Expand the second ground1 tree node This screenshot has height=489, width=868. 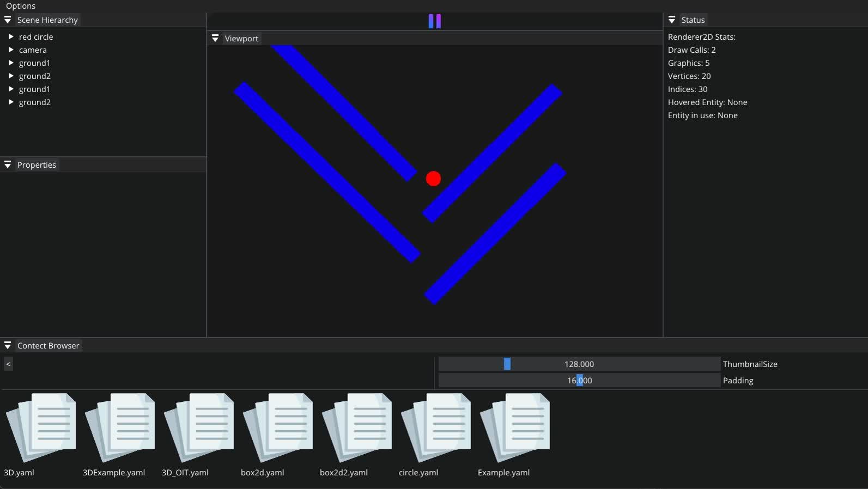[11, 89]
